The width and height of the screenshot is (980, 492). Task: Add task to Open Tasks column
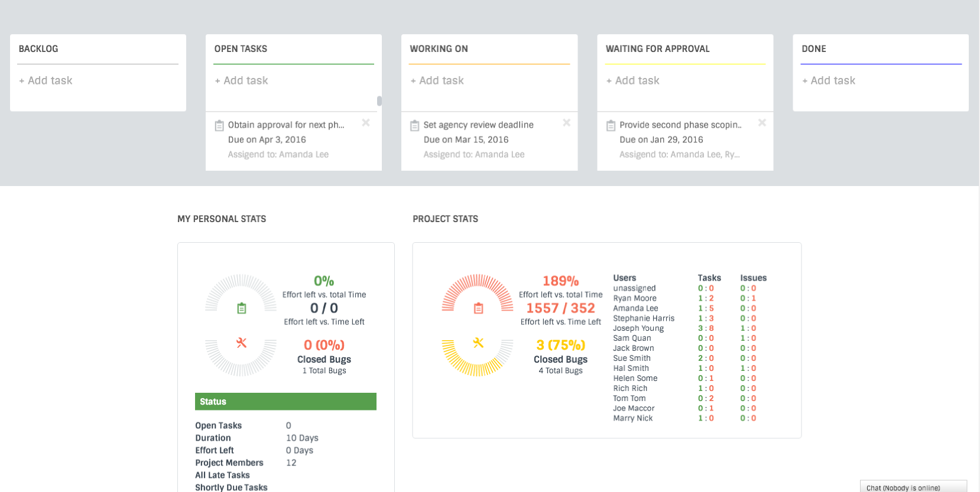point(241,80)
